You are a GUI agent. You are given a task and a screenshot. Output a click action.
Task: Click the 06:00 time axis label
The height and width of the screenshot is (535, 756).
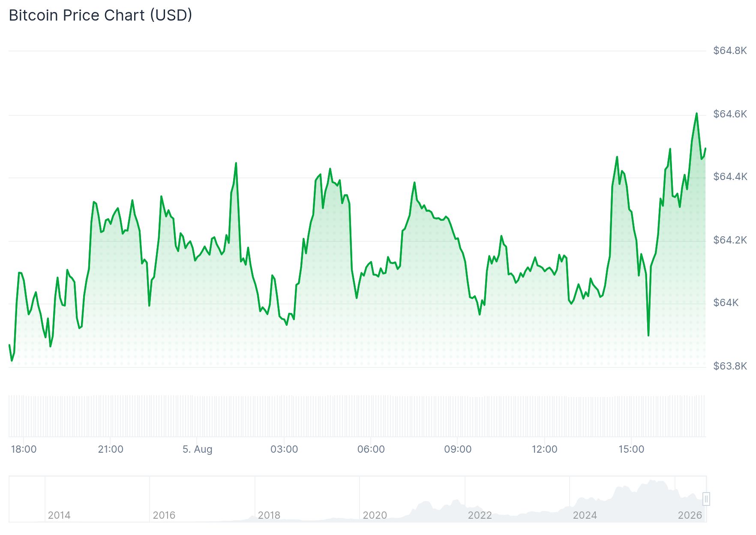click(371, 449)
